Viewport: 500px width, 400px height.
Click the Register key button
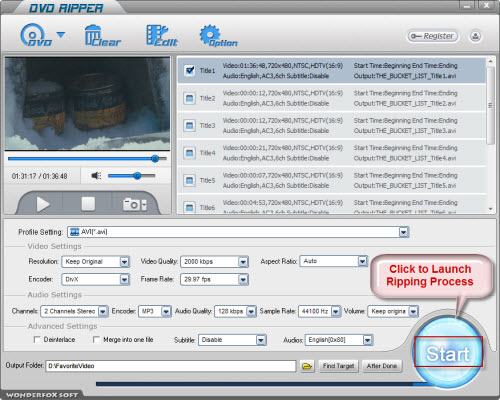(432, 36)
